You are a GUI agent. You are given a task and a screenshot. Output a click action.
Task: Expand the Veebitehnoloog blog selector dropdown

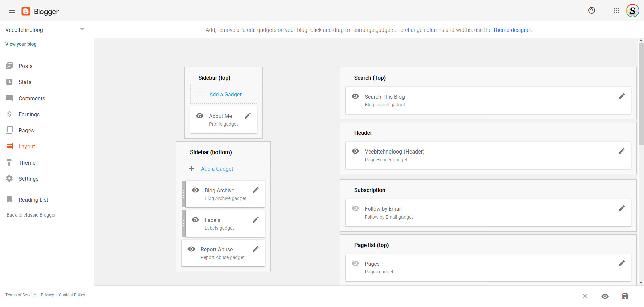pyautogui.click(x=82, y=30)
